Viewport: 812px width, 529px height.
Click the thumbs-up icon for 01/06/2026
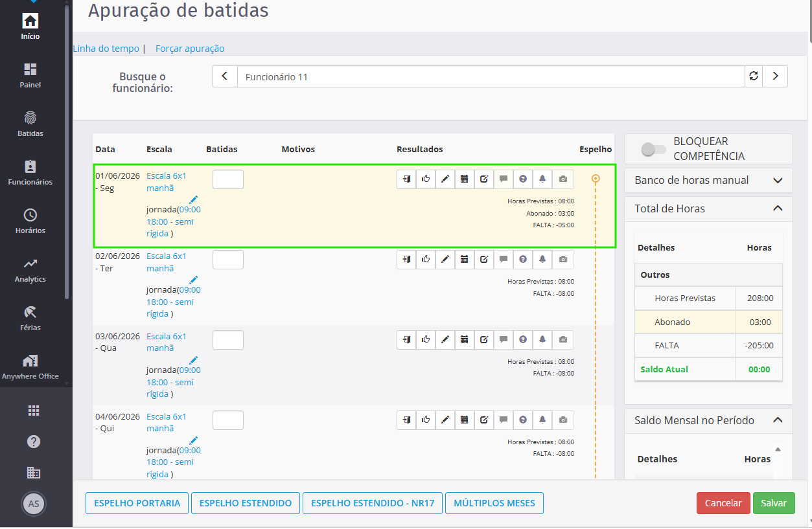click(426, 179)
